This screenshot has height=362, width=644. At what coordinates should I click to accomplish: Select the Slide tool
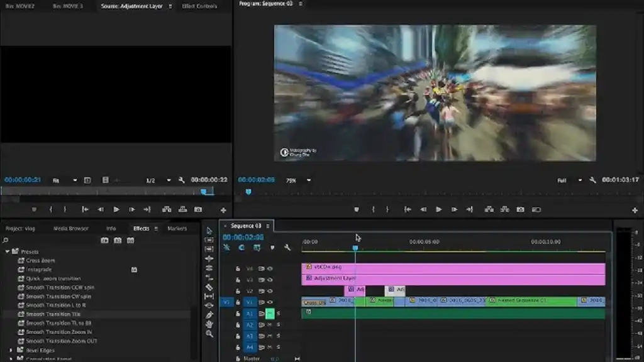(209, 305)
